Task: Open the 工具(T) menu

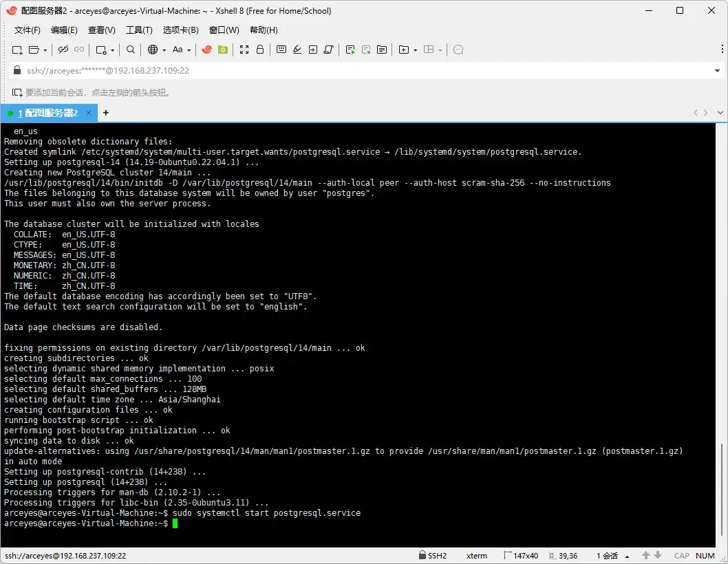Action: (139, 30)
